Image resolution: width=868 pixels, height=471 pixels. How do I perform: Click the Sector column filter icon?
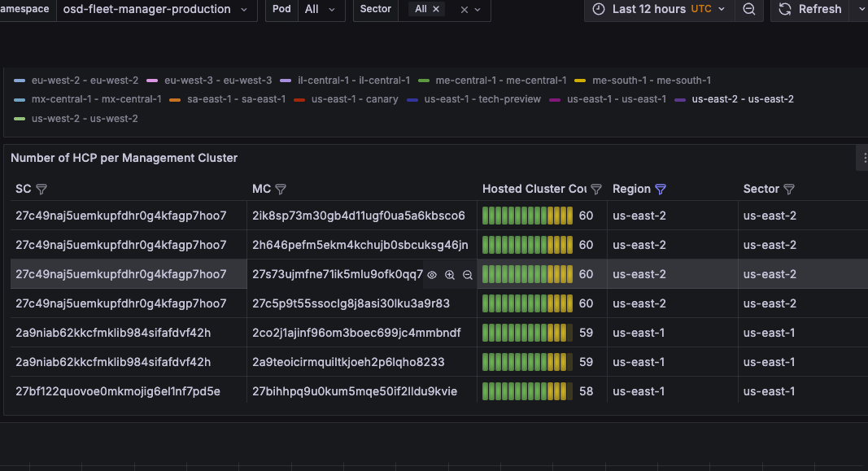point(788,190)
